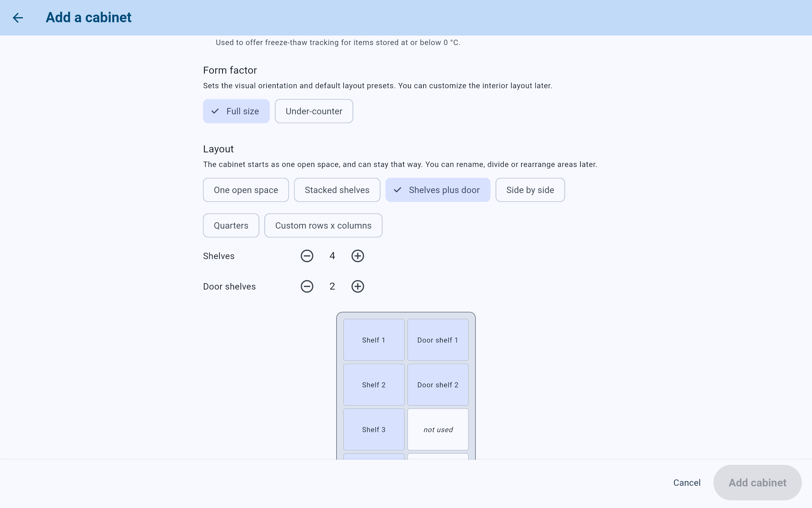The height and width of the screenshot is (508, 812).
Task: Pick the One open space layout
Action: pyautogui.click(x=246, y=190)
